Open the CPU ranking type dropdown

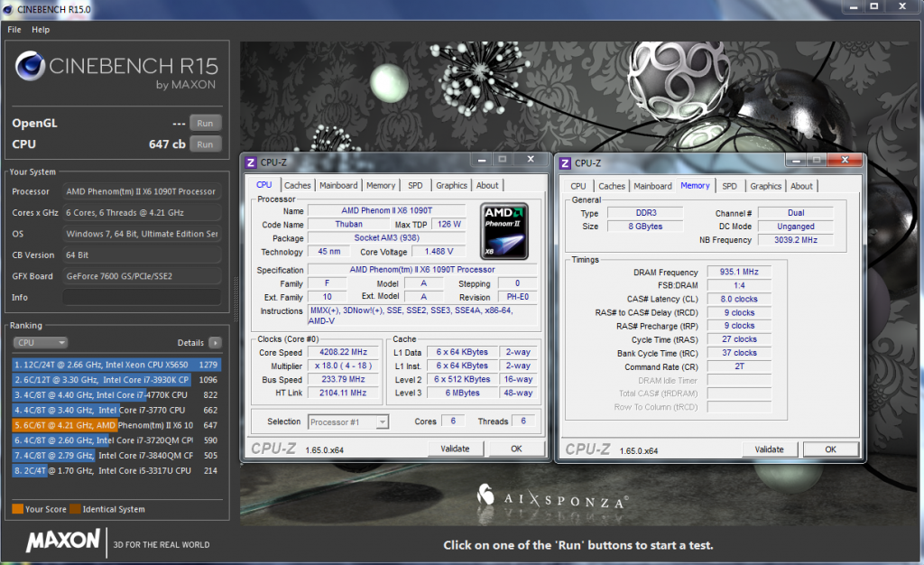click(40, 343)
